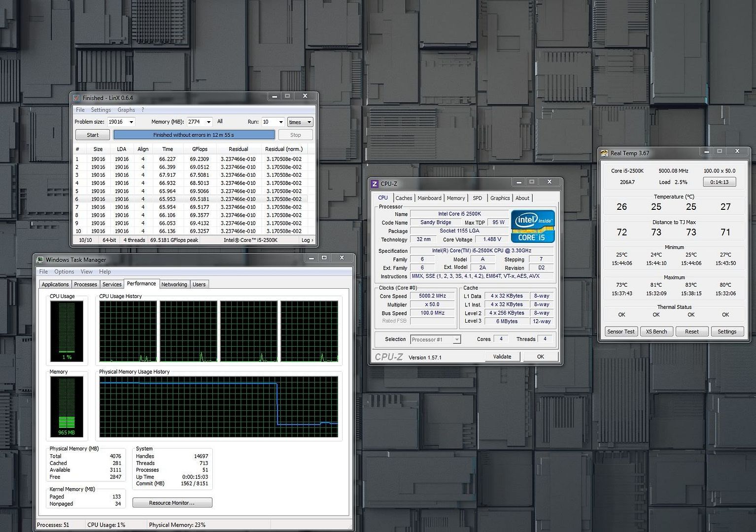Switch to the SPD tab in CPU-Z

478,198
